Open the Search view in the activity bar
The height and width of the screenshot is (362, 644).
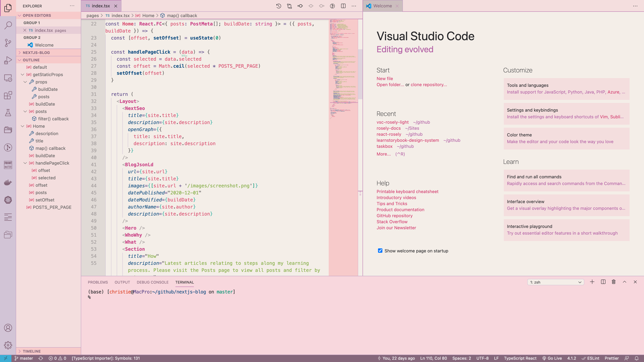point(8,25)
